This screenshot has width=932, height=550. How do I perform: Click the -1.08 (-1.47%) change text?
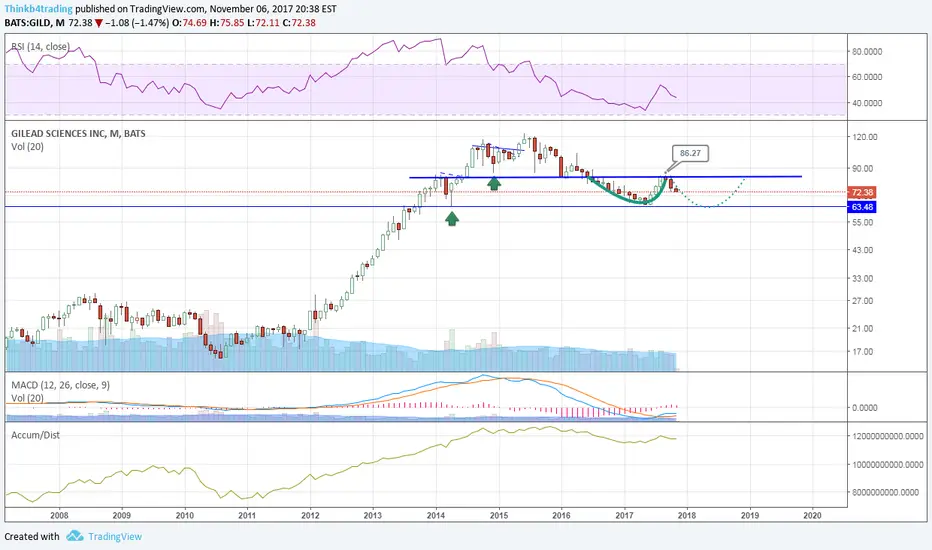pyautogui.click(x=137, y=23)
